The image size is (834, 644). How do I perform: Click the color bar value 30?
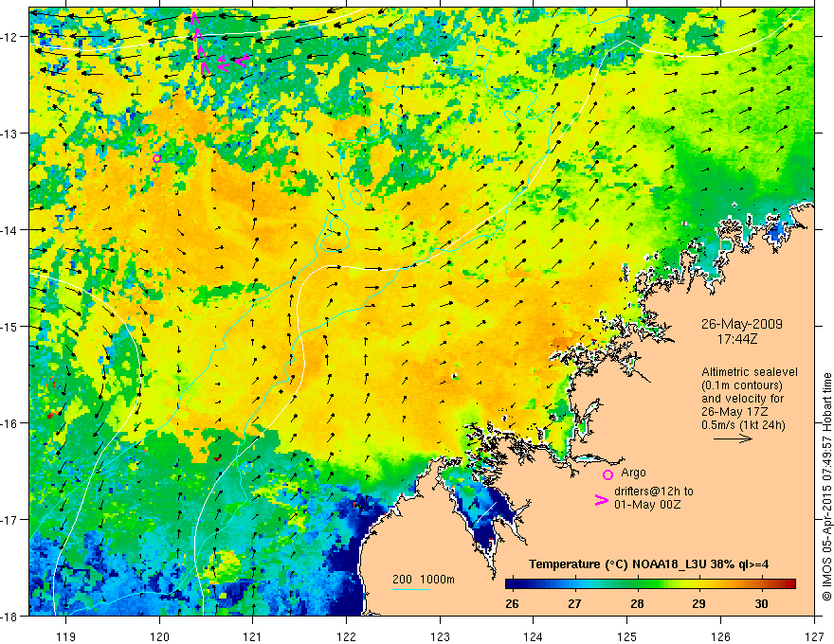click(762, 604)
